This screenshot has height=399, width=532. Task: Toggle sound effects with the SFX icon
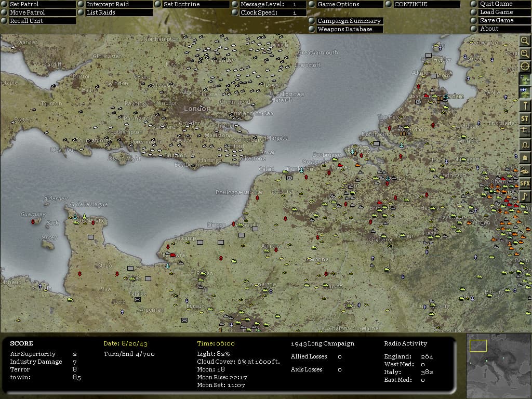(x=525, y=183)
